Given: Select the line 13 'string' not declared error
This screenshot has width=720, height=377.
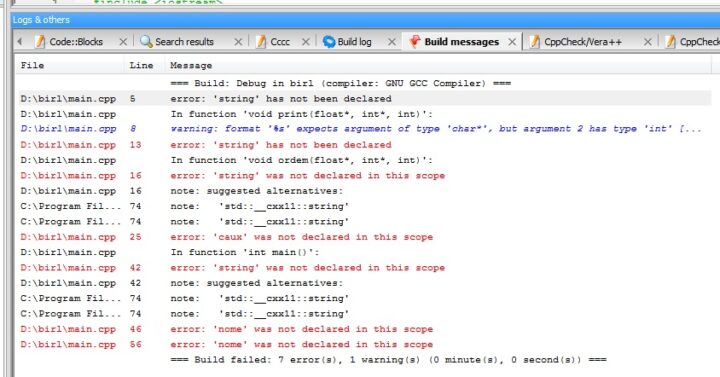Looking at the screenshot, I should coord(363,145).
